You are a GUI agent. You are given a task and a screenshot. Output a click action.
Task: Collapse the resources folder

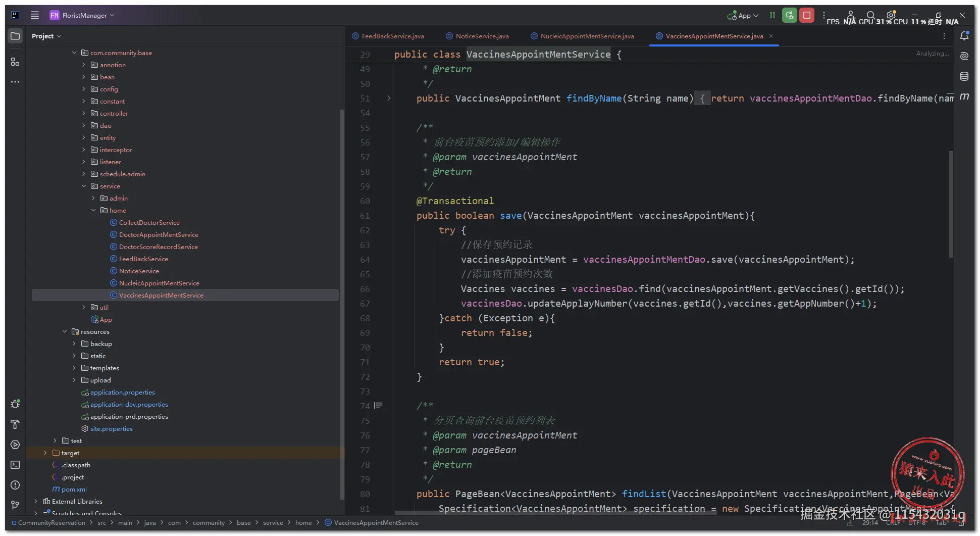coord(65,331)
